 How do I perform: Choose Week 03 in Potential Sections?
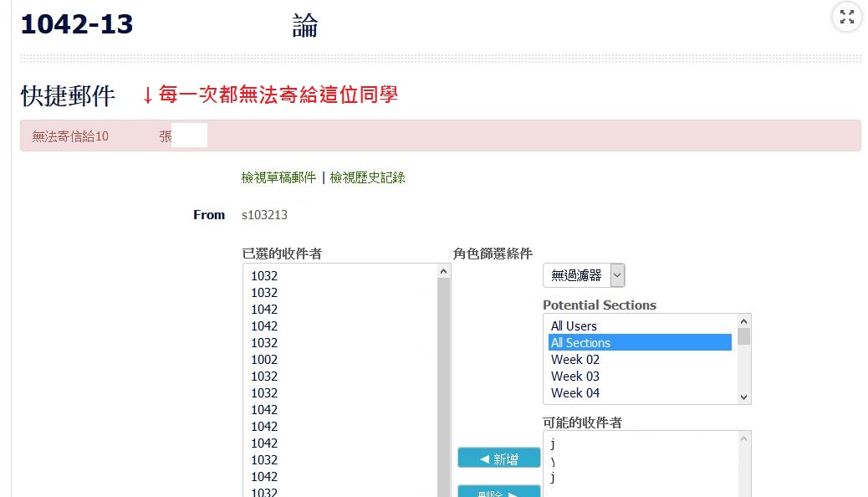tap(575, 377)
